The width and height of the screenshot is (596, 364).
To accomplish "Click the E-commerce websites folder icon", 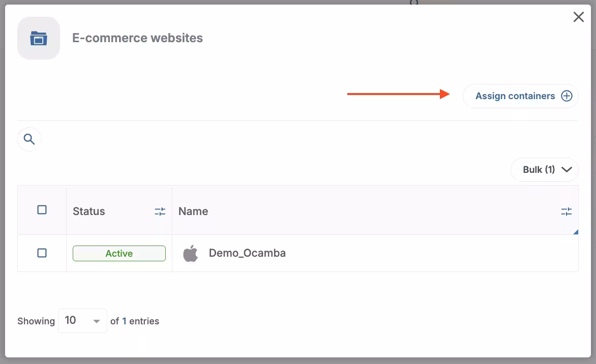I will click(39, 38).
